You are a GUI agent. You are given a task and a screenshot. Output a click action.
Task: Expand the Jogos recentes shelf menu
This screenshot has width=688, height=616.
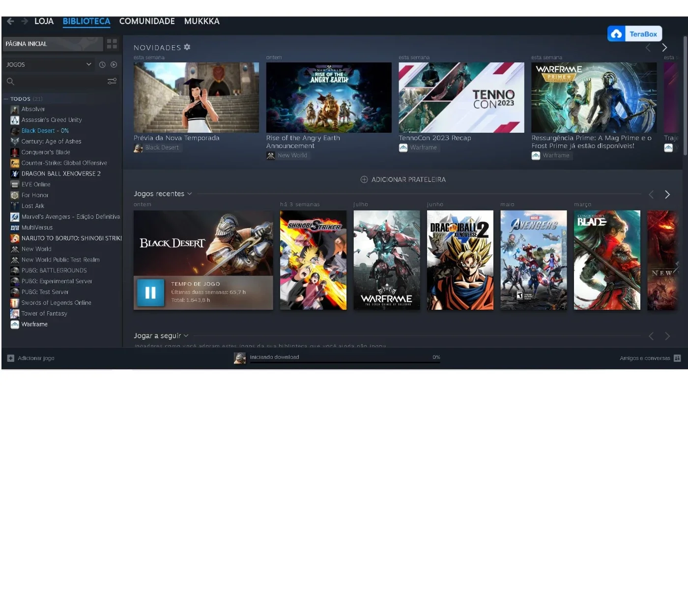tap(190, 194)
